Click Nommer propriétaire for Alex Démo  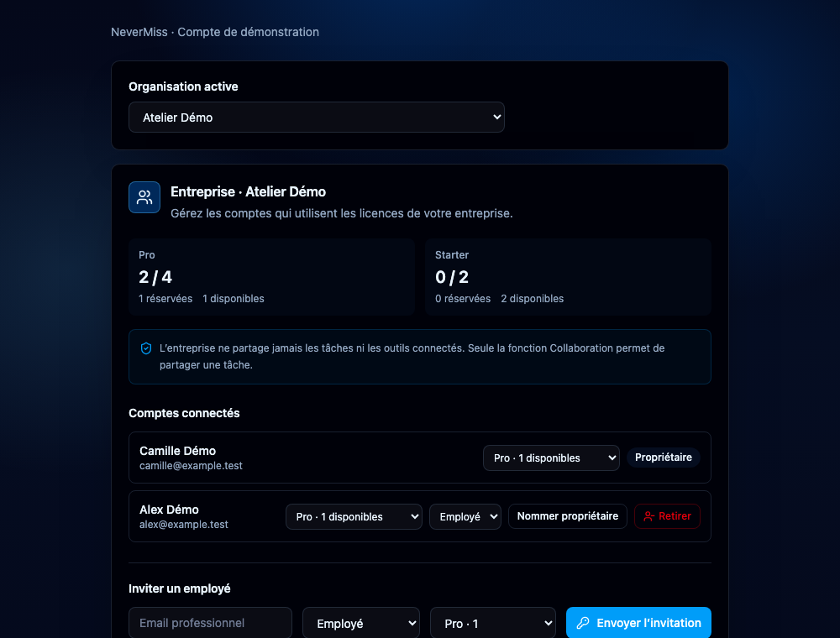point(567,516)
